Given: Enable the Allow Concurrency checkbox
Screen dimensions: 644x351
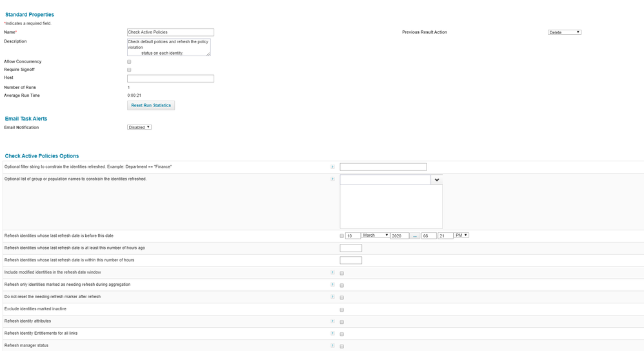Looking at the screenshot, I should click(x=129, y=62).
